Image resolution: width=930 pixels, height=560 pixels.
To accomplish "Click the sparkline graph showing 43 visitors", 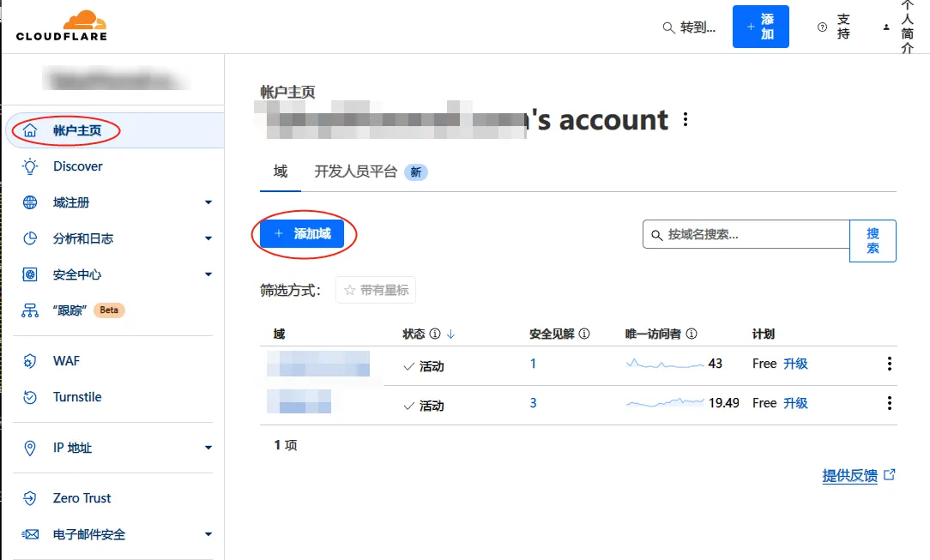I will pos(665,364).
